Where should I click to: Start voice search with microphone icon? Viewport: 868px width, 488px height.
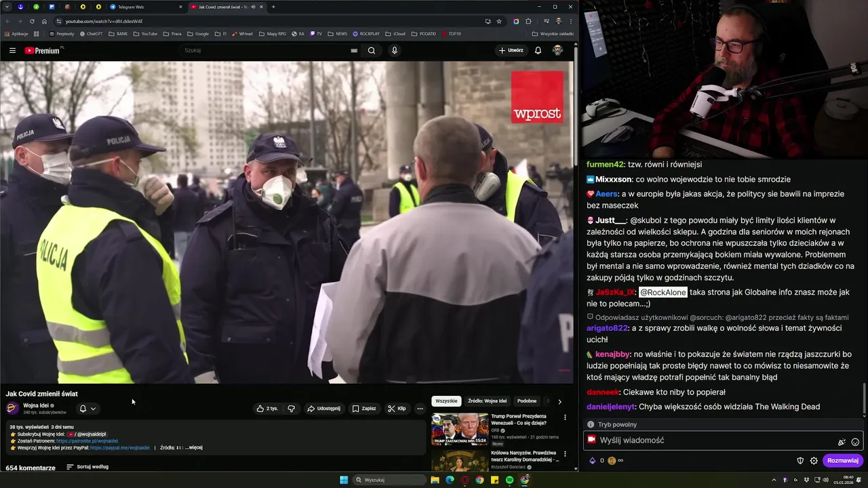394,50
